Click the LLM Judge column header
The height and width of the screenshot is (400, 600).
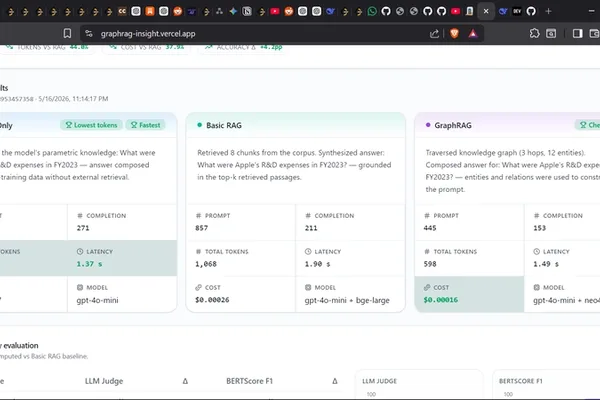coord(104,381)
